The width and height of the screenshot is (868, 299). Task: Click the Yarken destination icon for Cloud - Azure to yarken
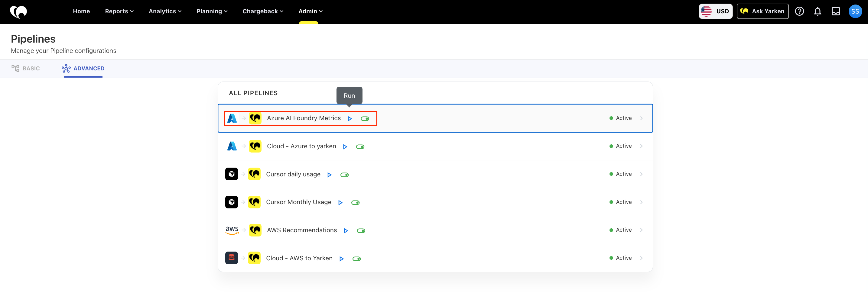pyautogui.click(x=255, y=146)
